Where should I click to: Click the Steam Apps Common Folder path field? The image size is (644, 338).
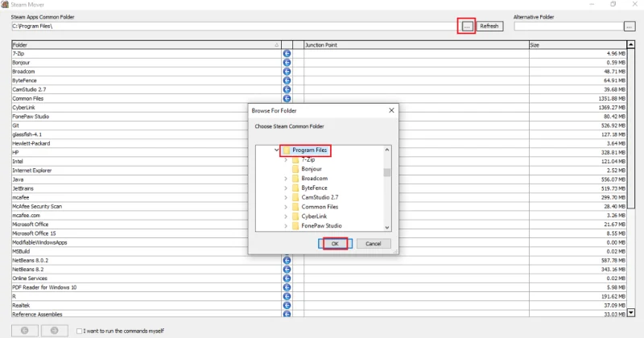pos(235,27)
